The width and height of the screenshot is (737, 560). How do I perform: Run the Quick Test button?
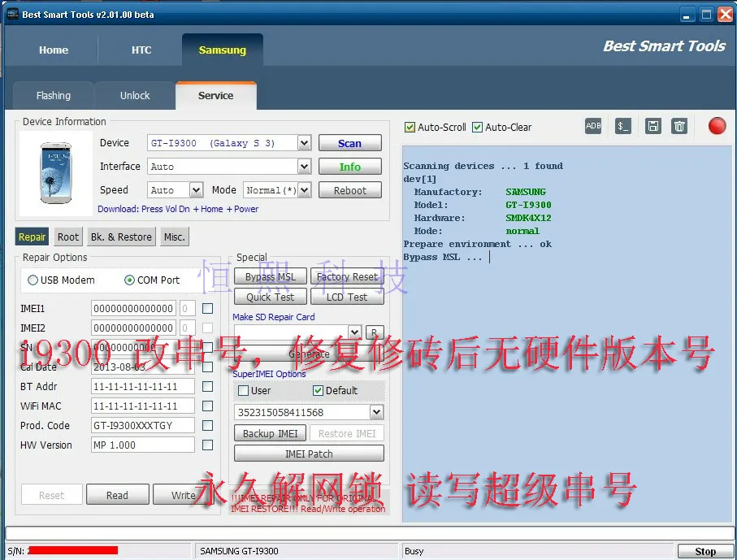click(x=271, y=297)
